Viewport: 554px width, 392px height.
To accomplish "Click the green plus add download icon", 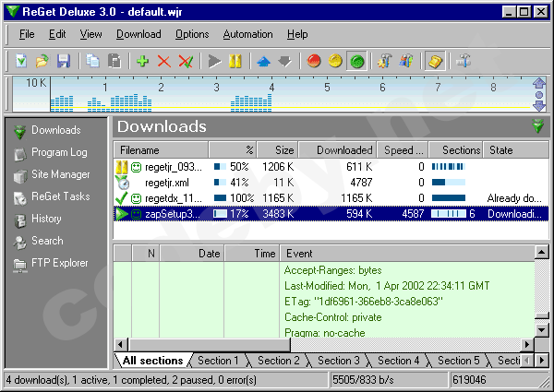I will 142,61.
